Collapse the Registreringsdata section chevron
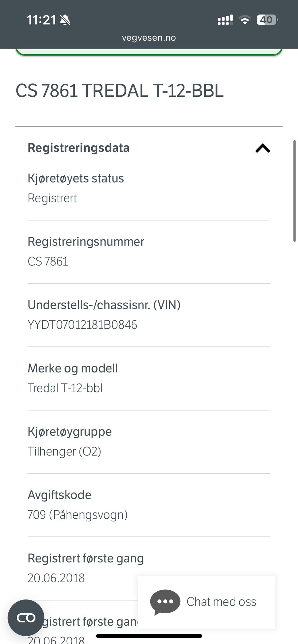Screen dimensions: 298x644 (x=263, y=148)
